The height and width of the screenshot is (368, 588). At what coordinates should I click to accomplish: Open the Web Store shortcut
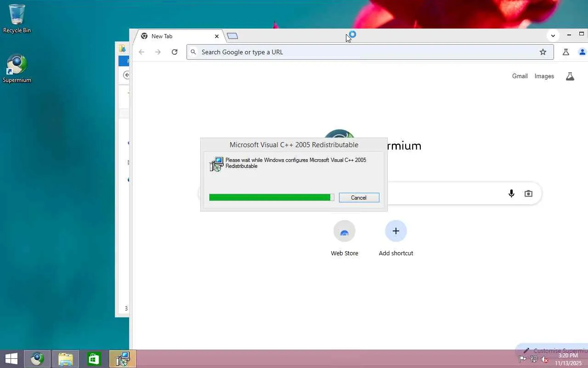tap(345, 239)
